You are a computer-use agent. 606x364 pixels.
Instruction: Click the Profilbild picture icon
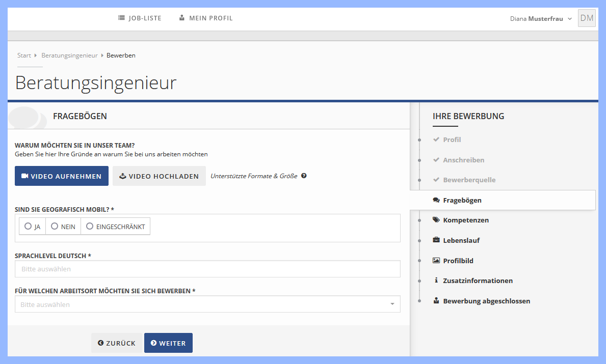click(436, 261)
